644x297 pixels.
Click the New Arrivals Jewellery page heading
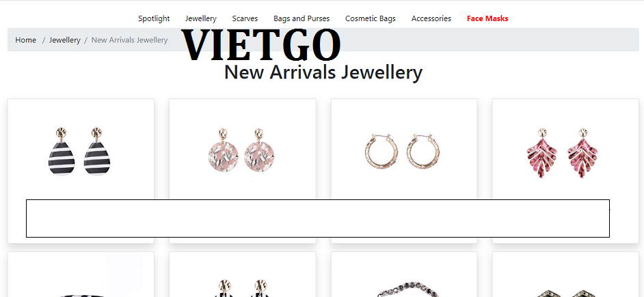323,72
